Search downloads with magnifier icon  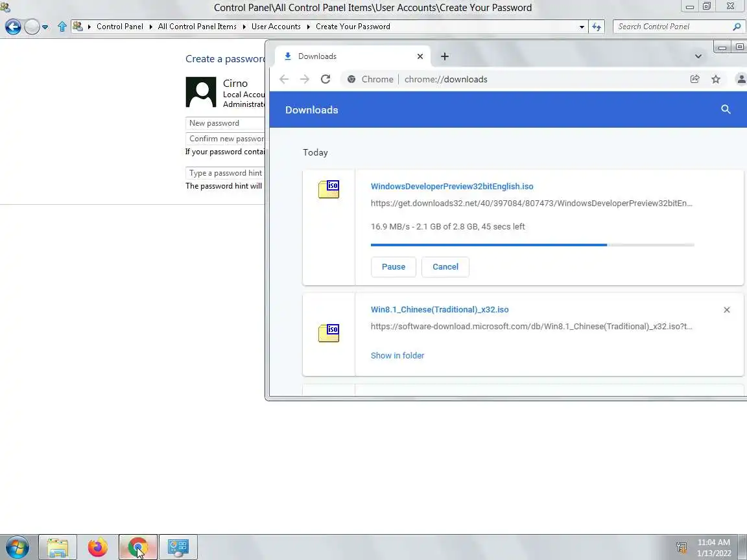(726, 110)
